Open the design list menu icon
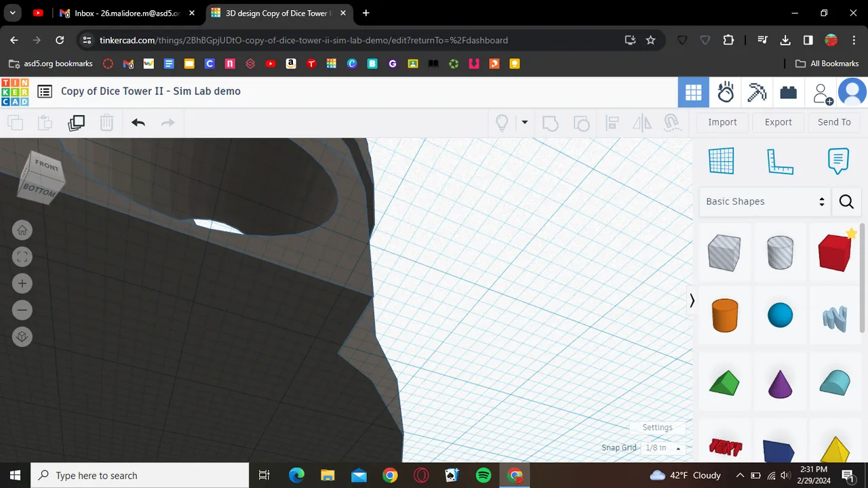The height and width of the screenshot is (488, 868). (45, 91)
